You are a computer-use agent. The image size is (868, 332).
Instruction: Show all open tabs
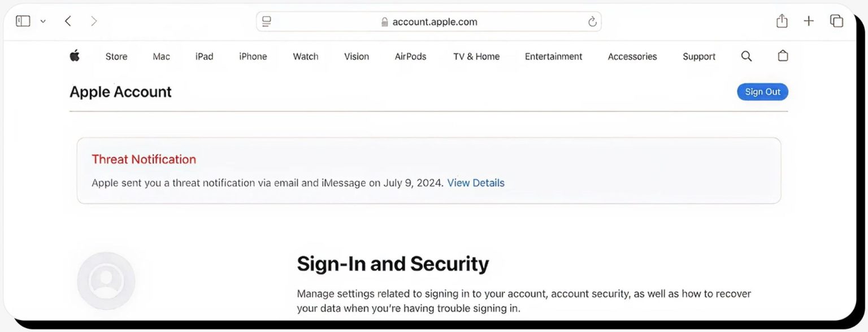pos(836,20)
